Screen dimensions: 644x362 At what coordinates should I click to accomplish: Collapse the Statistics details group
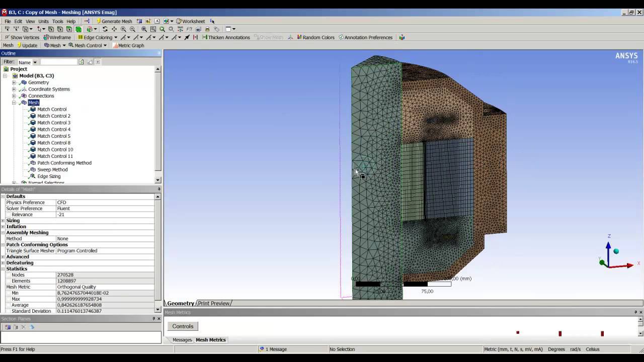click(3, 269)
